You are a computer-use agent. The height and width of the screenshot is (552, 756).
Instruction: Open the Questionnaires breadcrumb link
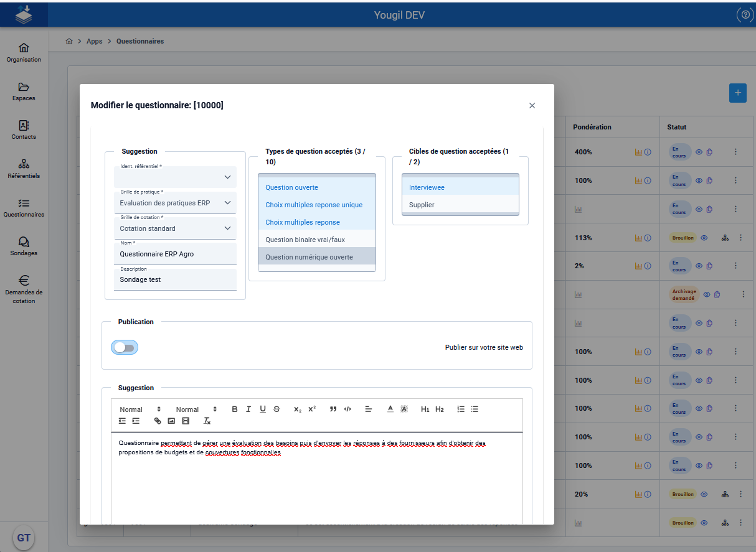140,41
